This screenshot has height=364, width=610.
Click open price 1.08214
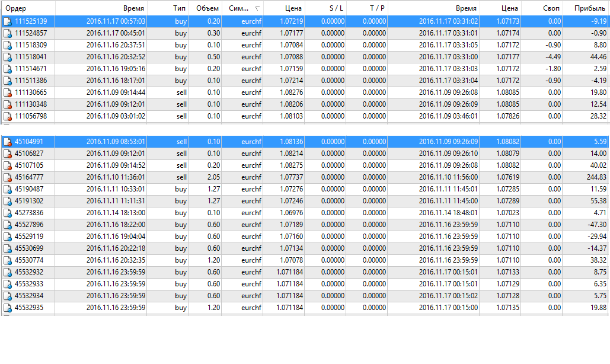click(292, 154)
